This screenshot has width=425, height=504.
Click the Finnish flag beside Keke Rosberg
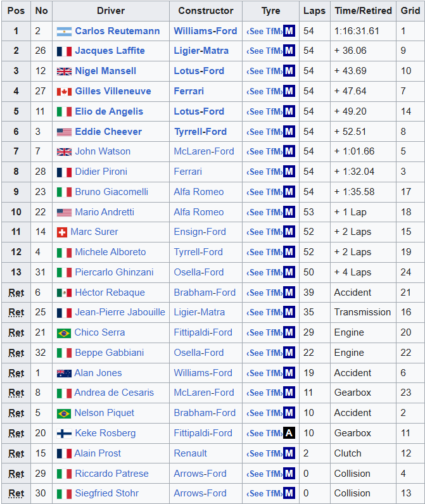pyautogui.click(x=64, y=434)
